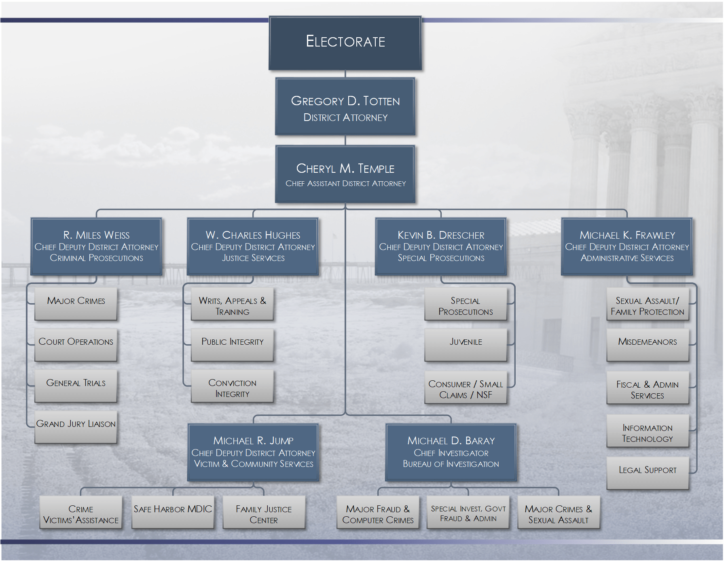The width and height of the screenshot is (728, 562).
Task: Select the Gregory D. Totten District Attorney box
Action: [x=345, y=107]
